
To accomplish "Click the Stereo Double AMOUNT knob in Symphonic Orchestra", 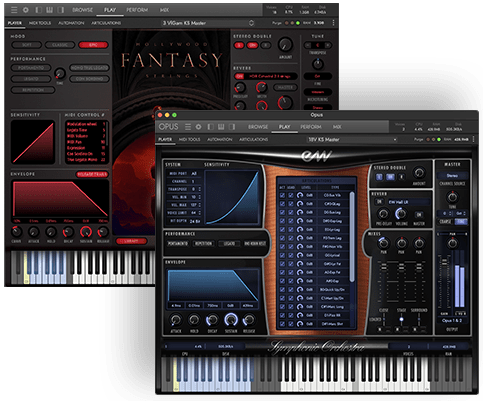I will click(419, 173).
